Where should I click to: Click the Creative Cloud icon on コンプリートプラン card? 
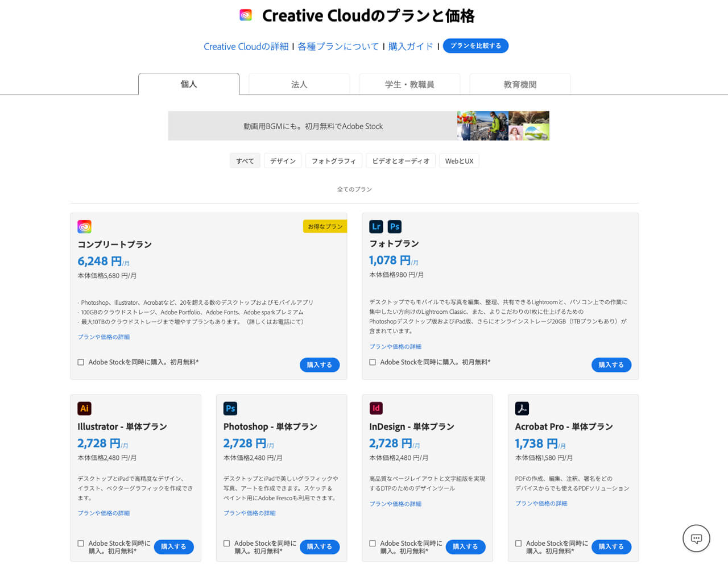pos(84,226)
